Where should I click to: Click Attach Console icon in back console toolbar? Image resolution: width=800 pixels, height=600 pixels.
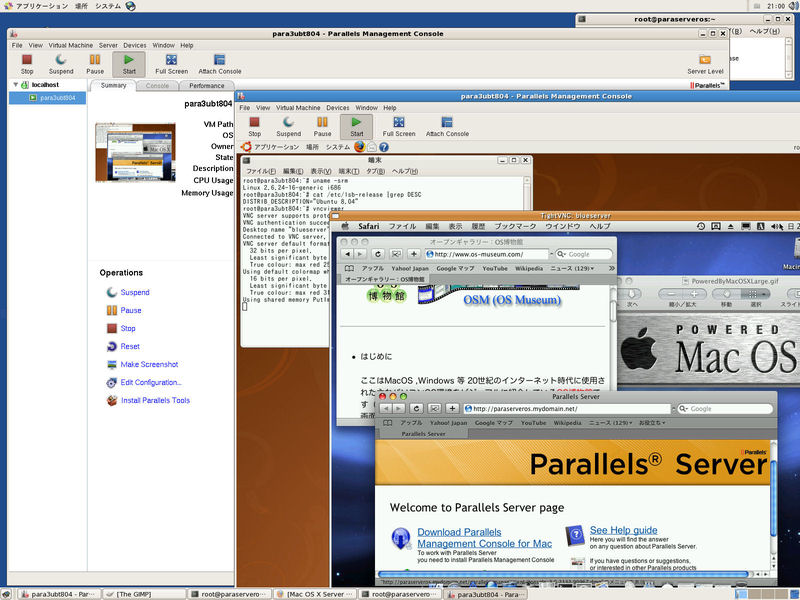click(219, 60)
